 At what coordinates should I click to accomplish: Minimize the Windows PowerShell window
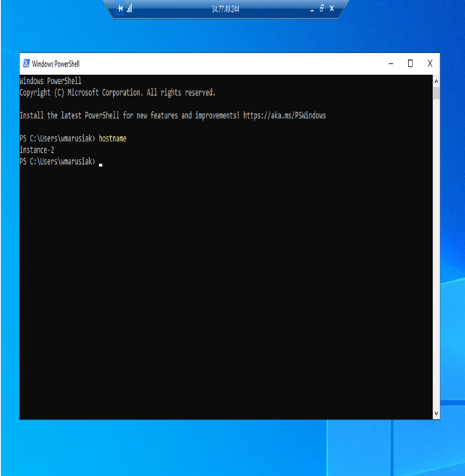(x=391, y=64)
